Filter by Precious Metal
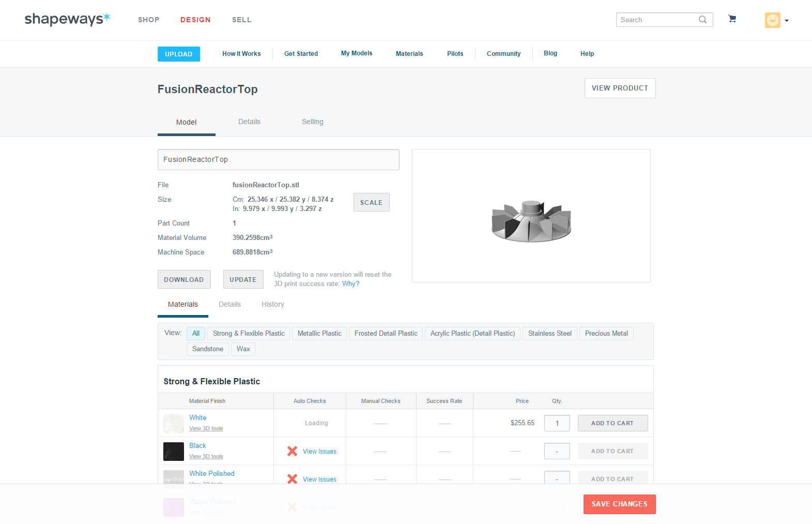Screen dimensions: 812x524 (x=606, y=334)
